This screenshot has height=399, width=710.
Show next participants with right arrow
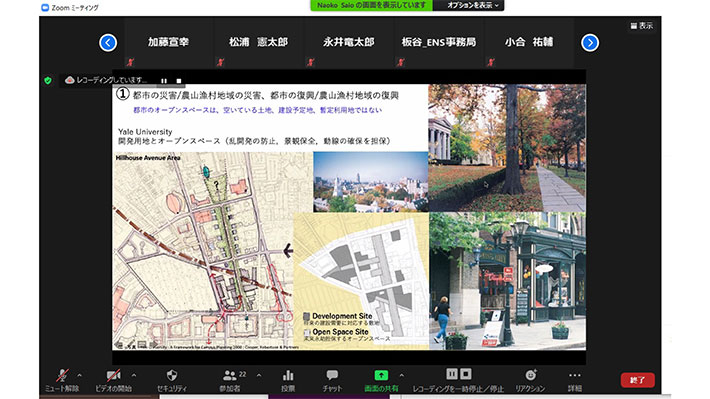tap(590, 43)
